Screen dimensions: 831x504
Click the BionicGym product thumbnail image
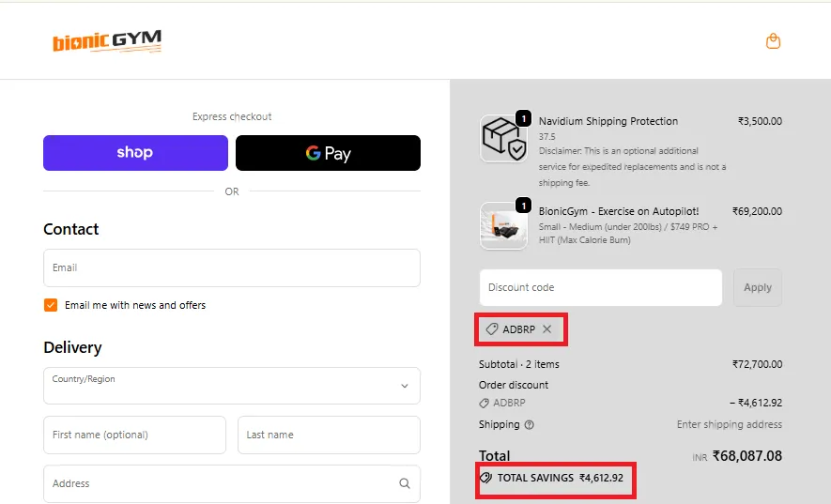503,225
